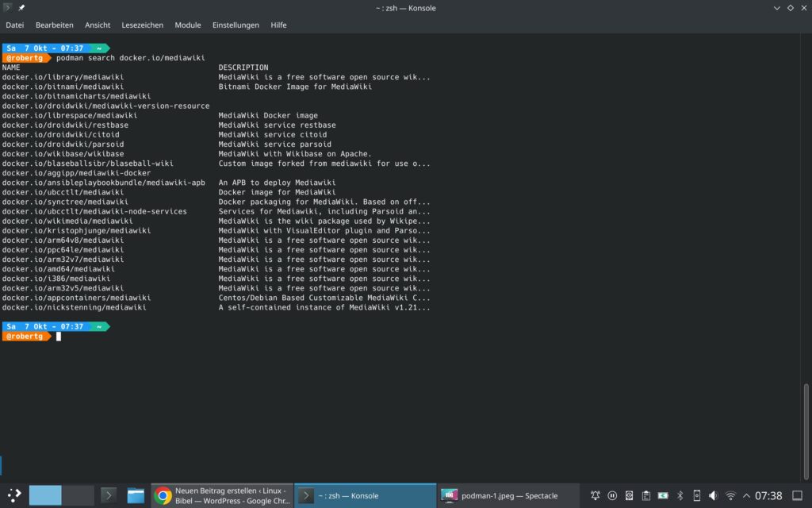Open the disk devices tray icon
Image resolution: width=812 pixels, height=508 pixels.
629,495
